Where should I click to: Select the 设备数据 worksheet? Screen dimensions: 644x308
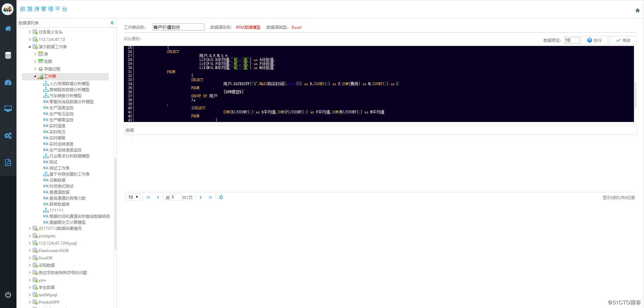click(57, 180)
